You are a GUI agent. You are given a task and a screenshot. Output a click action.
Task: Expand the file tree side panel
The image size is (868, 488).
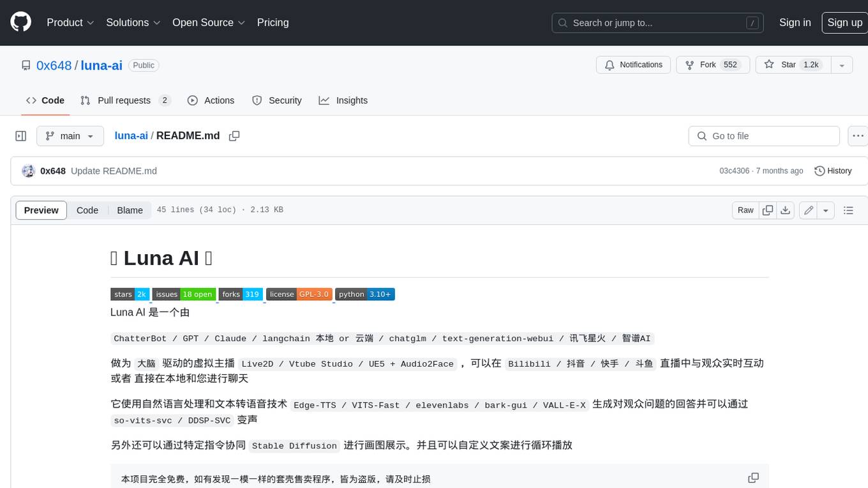tap(21, 136)
